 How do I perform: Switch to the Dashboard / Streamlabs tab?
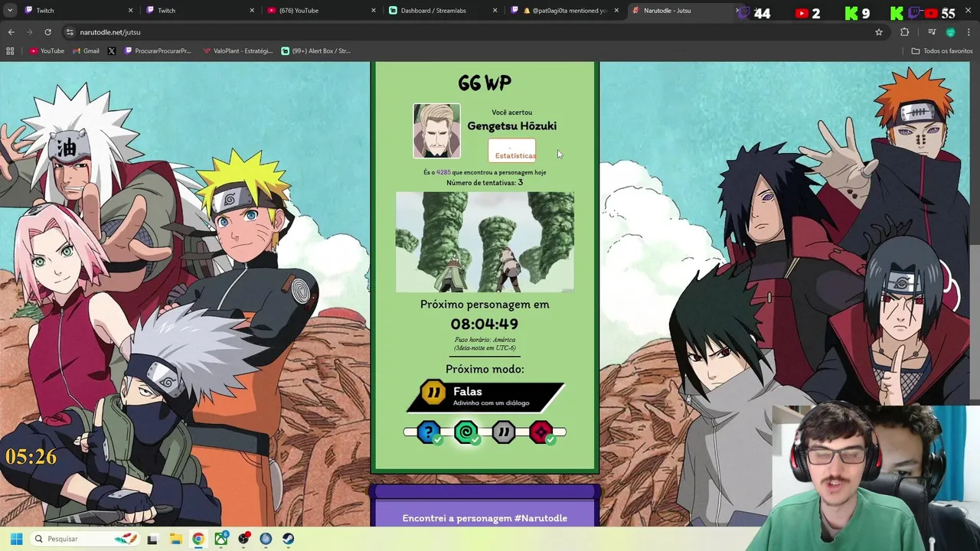pyautogui.click(x=443, y=11)
